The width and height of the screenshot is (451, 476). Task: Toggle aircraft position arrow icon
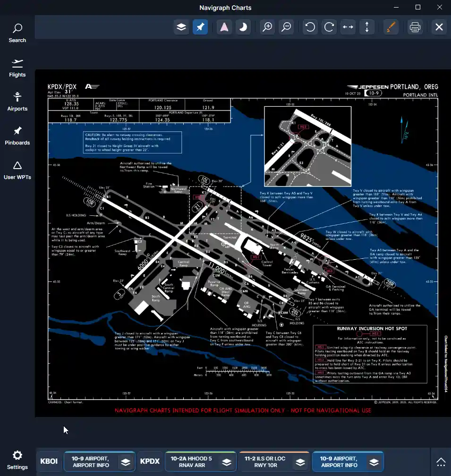point(224,27)
